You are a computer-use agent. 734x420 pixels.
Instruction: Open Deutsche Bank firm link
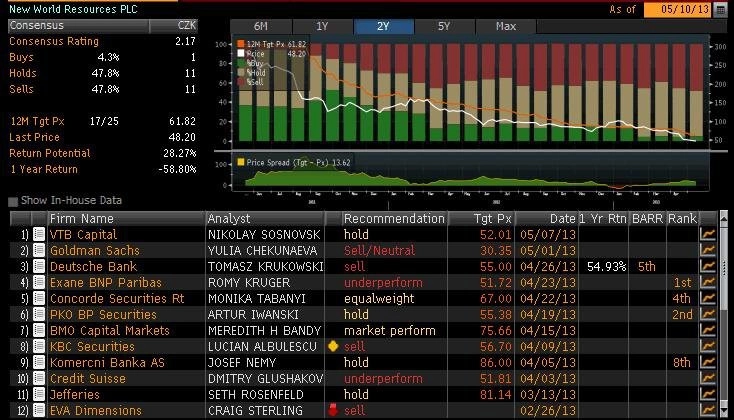point(93,266)
